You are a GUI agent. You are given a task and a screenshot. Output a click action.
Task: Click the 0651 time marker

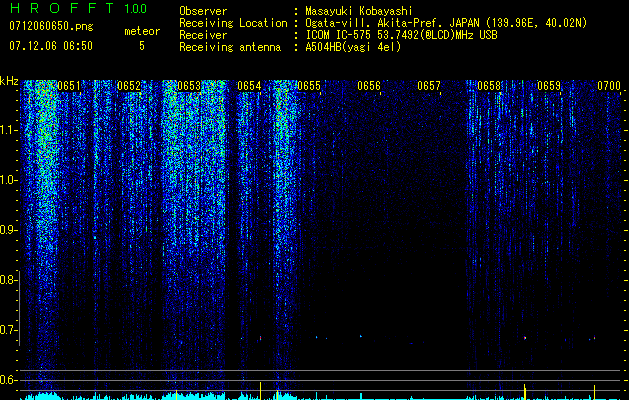[x=69, y=86]
